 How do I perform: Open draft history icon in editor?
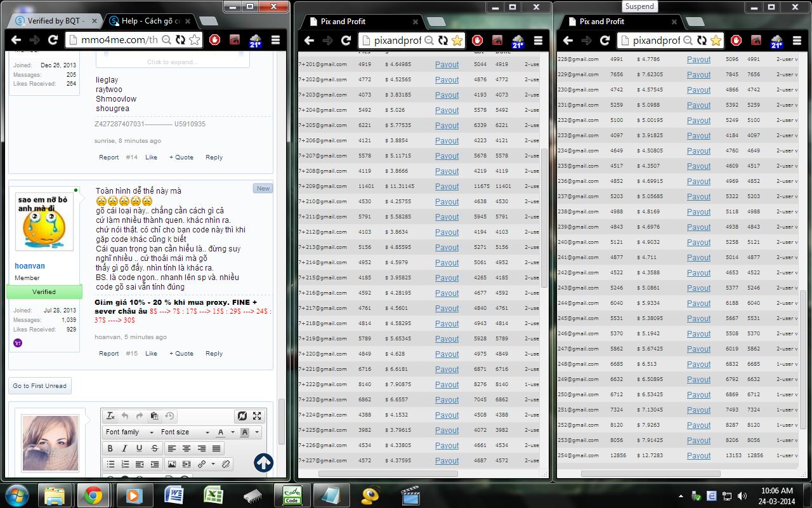tap(169, 416)
